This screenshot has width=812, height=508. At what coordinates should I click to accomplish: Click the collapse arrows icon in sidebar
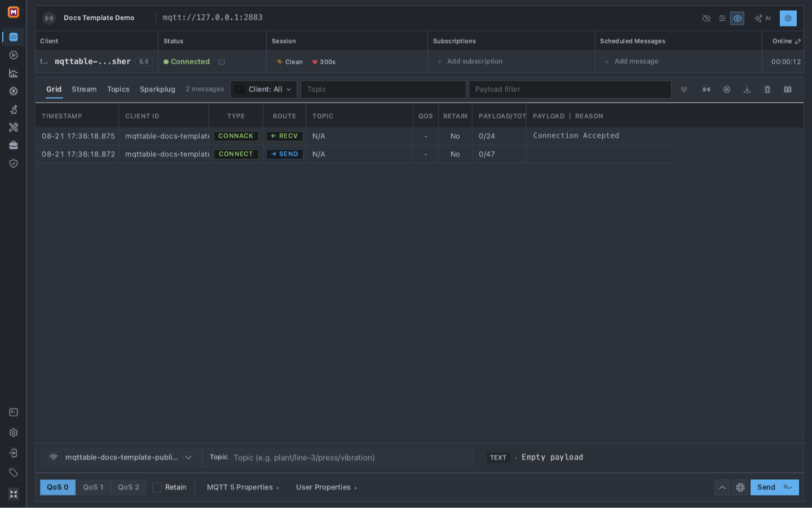click(x=14, y=494)
